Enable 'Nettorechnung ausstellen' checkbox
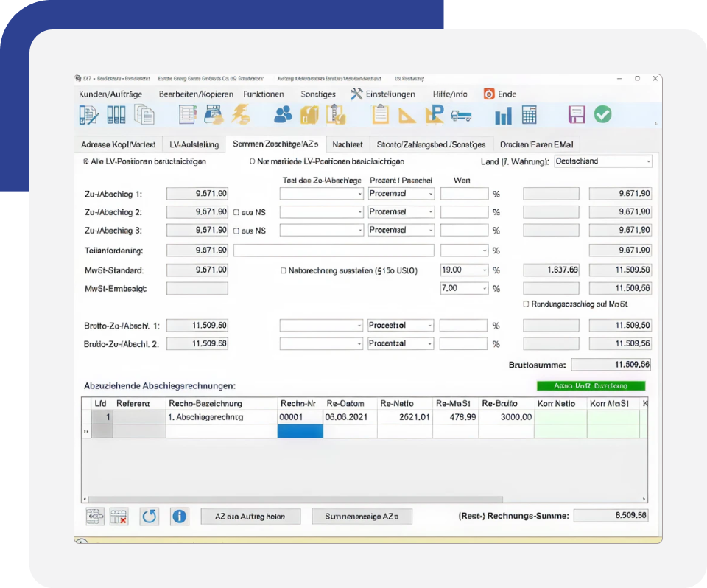 pyautogui.click(x=284, y=271)
